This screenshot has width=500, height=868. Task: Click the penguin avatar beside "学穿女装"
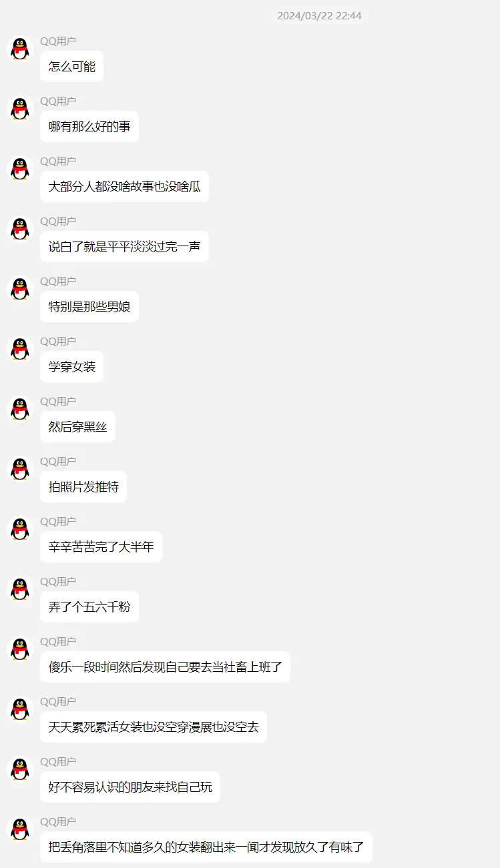(x=20, y=350)
